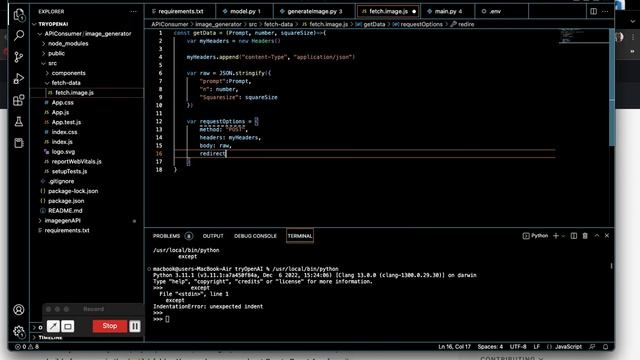Open package.json file
640x360 pixels.
pos(66,201)
